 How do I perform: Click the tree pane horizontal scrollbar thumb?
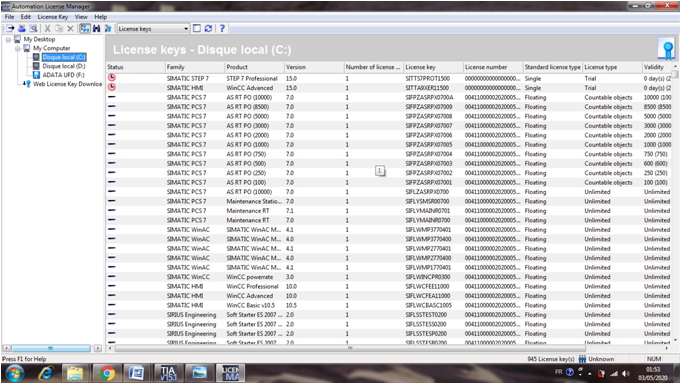pos(51,348)
